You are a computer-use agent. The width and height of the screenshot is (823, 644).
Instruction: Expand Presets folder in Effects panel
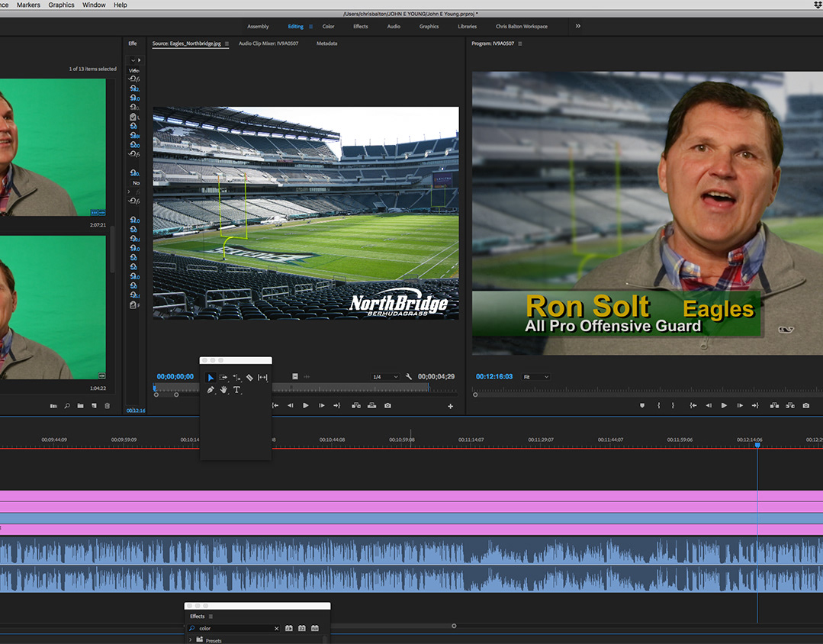[x=190, y=639]
